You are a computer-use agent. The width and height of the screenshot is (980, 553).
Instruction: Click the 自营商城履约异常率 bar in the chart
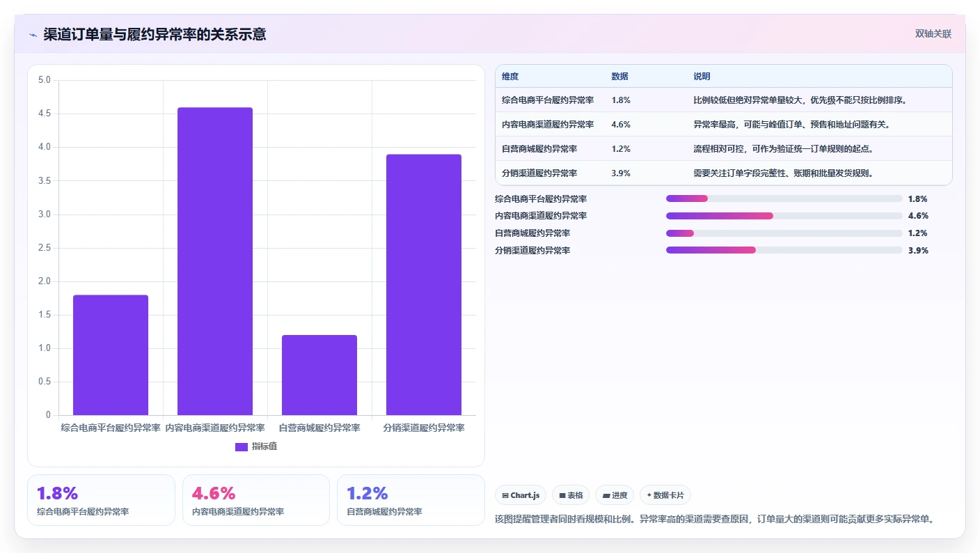tap(319, 375)
